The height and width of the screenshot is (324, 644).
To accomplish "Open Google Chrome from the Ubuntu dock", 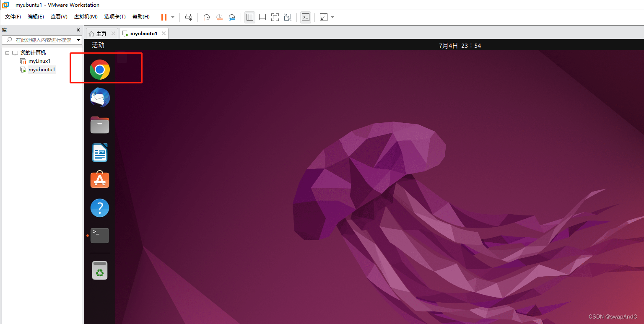I will [x=99, y=70].
